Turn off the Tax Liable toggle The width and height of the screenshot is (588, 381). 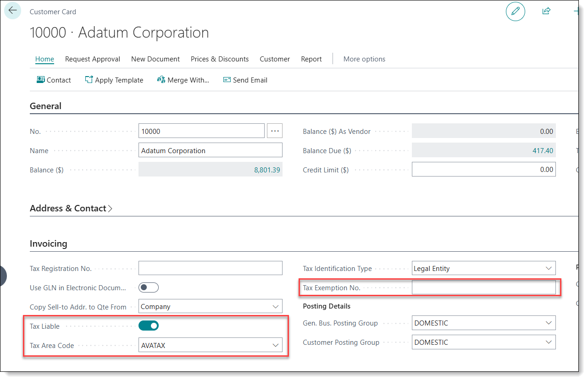tap(149, 326)
